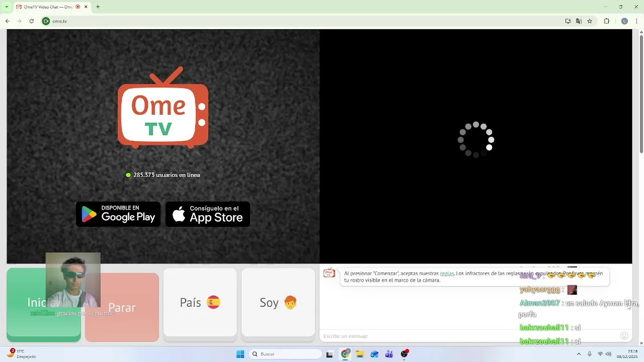Viewport: 644px width, 362px height.
Task: Click the chat username Aiman2007
Action: (x=539, y=303)
